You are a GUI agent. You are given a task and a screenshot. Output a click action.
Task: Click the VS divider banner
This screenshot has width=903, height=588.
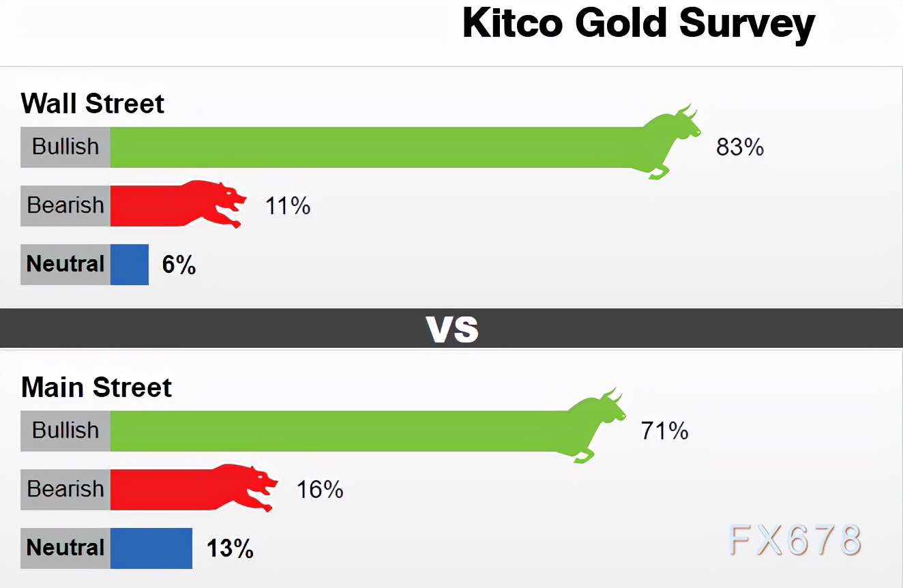pyautogui.click(x=451, y=328)
